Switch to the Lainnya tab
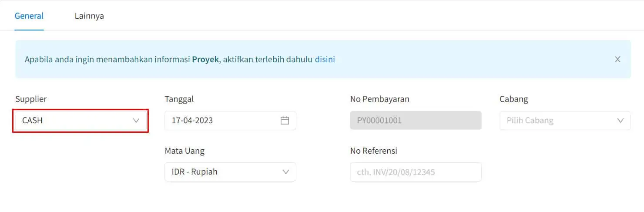The image size is (644, 212). [89, 16]
